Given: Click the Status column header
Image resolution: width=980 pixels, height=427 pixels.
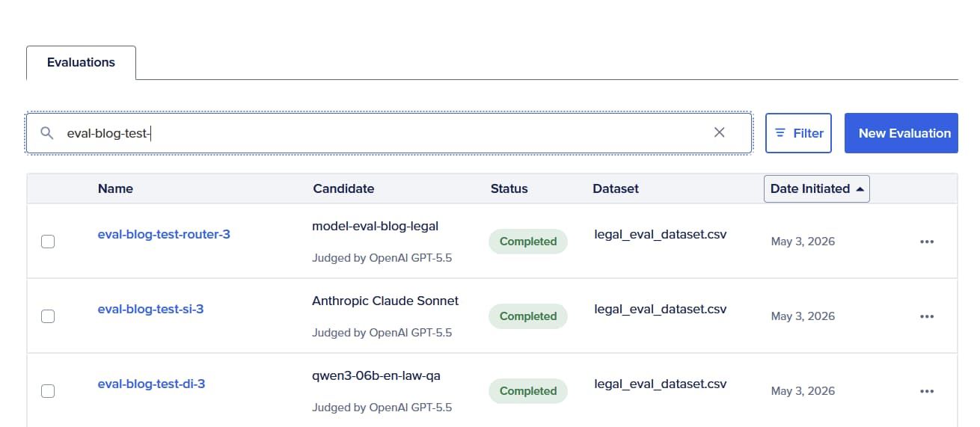Looking at the screenshot, I should (509, 188).
